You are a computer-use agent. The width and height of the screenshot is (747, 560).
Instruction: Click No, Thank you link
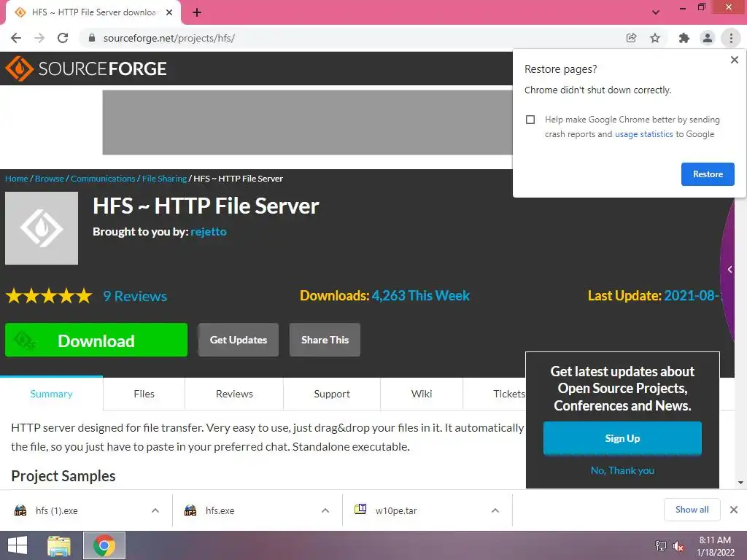[x=622, y=470]
